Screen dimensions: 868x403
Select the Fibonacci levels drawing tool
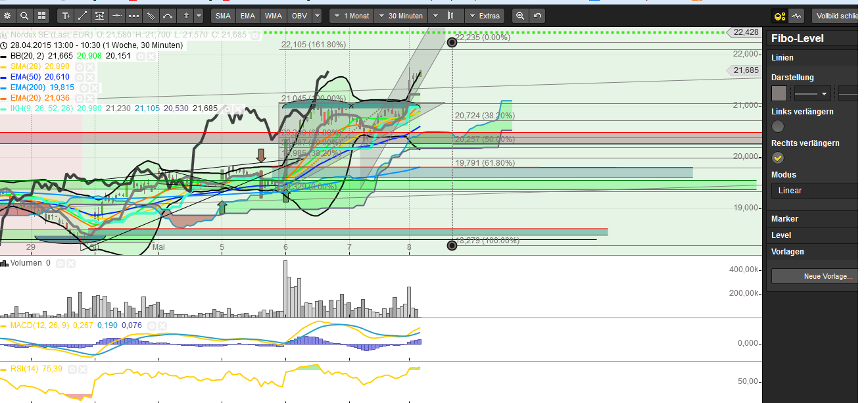(99, 15)
